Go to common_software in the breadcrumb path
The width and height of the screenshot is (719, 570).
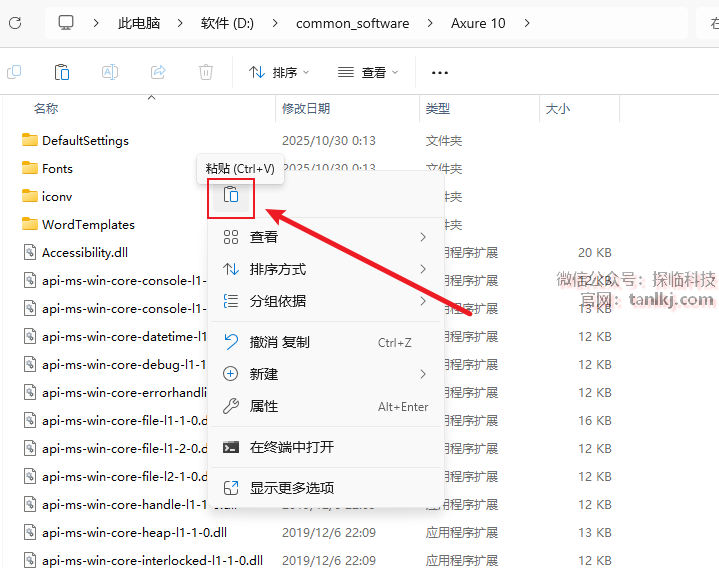click(352, 23)
